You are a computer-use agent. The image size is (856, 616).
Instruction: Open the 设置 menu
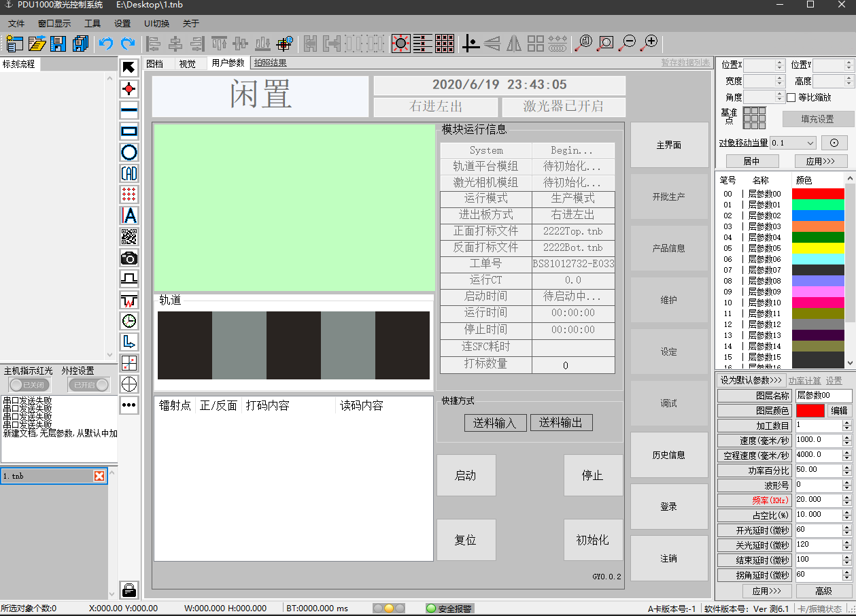coord(122,22)
